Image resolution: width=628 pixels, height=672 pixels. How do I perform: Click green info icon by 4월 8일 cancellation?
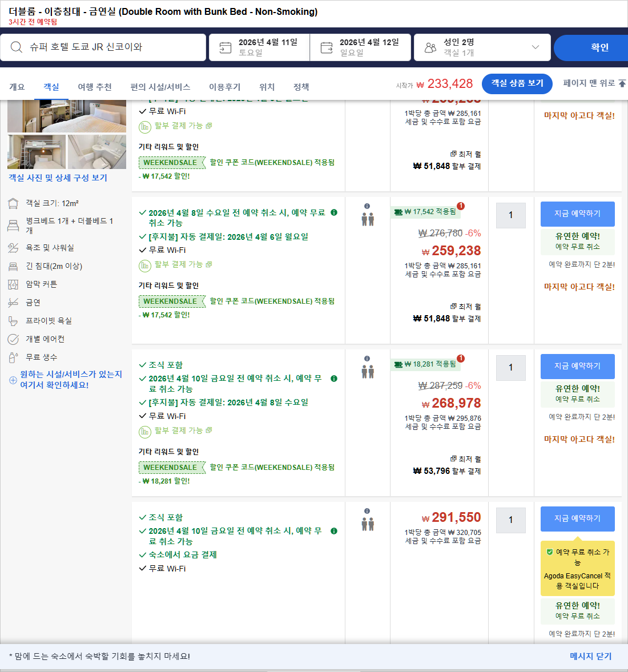point(334,212)
